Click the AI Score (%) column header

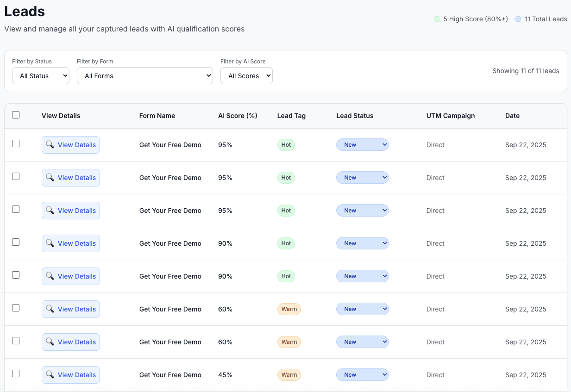tap(238, 116)
